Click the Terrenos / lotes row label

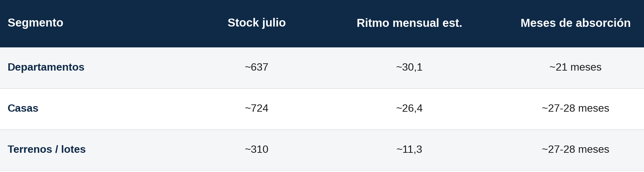tap(47, 149)
